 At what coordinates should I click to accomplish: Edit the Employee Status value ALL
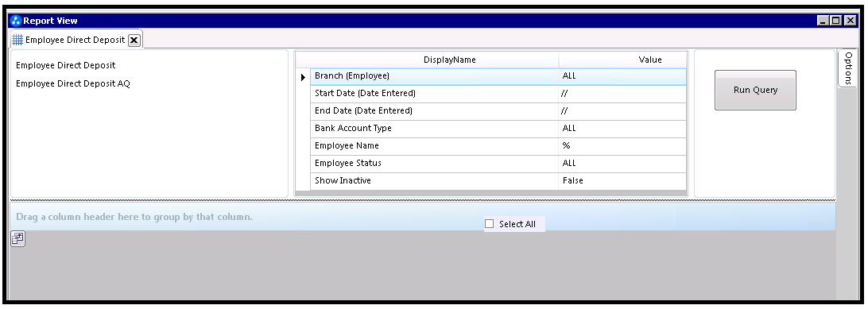point(622,164)
